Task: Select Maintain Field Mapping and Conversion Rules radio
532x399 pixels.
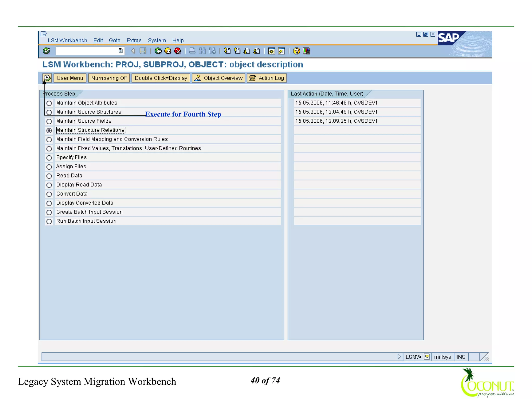Action: tap(49, 139)
